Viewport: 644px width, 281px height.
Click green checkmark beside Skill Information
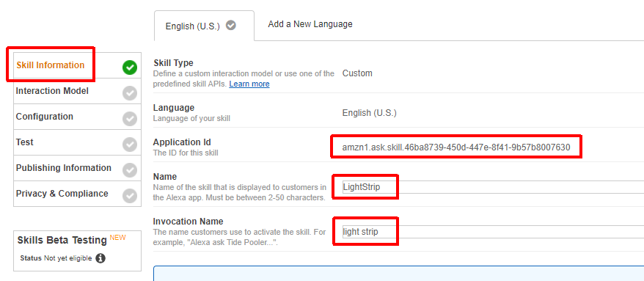click(130, 67)
